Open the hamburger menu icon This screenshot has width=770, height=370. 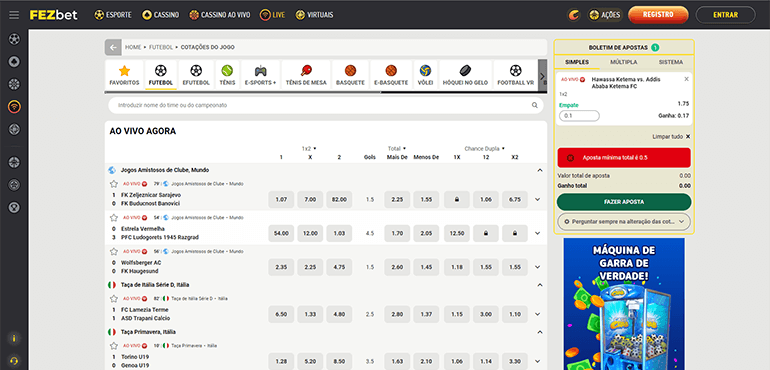tap(14, 15)
